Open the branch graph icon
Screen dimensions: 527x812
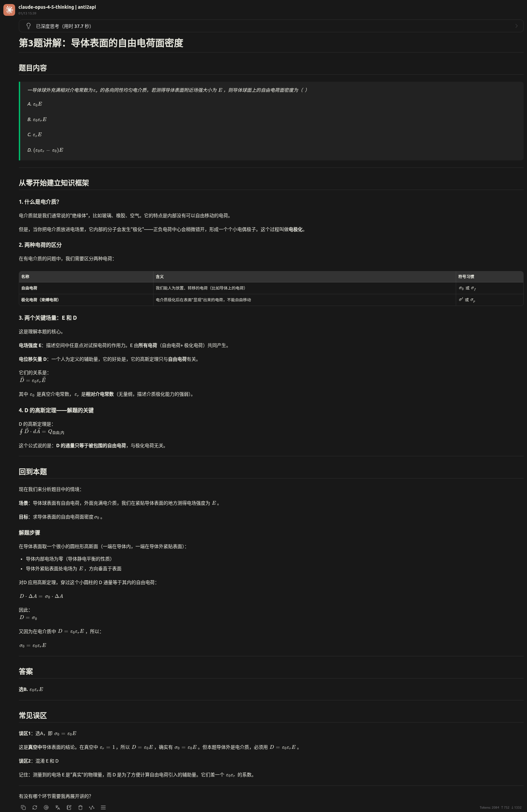point(92,807)
